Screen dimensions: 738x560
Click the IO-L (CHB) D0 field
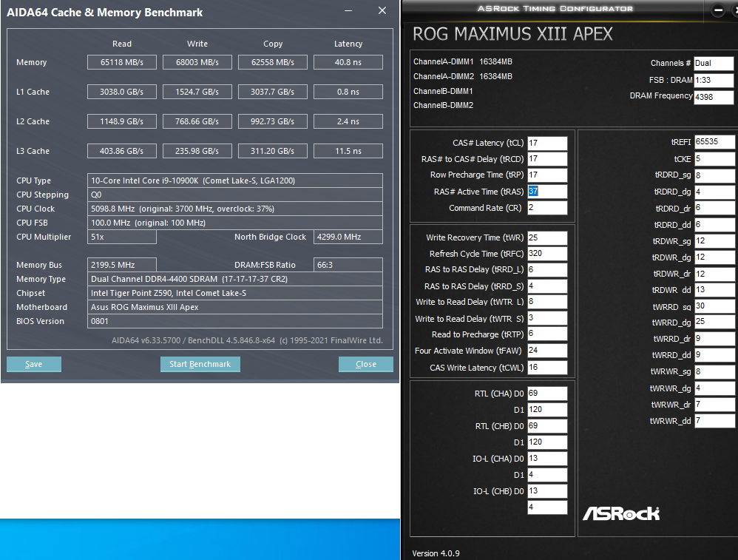pyautogui.click(x=547, y=491)
